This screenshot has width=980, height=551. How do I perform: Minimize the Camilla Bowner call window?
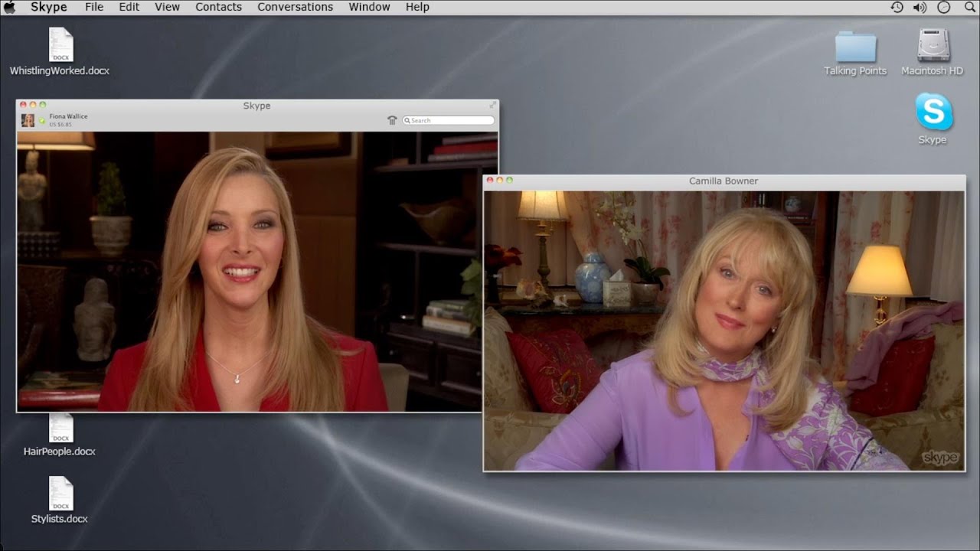500,181
